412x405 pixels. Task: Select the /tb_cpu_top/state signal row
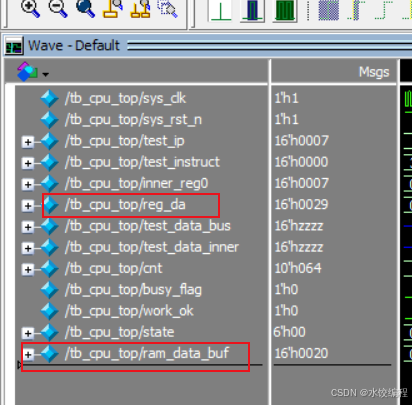[119, 332]
